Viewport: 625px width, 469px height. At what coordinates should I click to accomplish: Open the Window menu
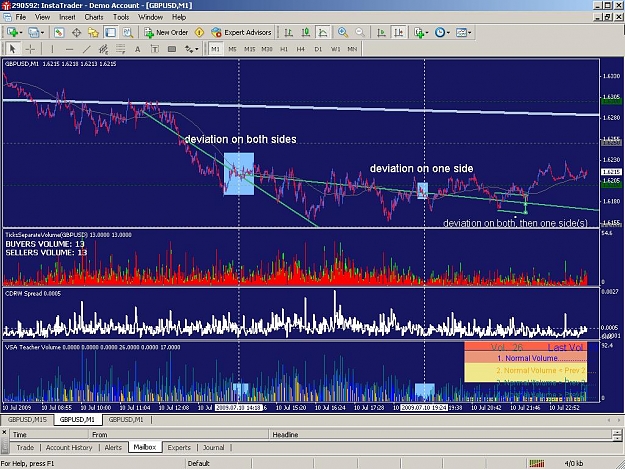pos(151,17)
